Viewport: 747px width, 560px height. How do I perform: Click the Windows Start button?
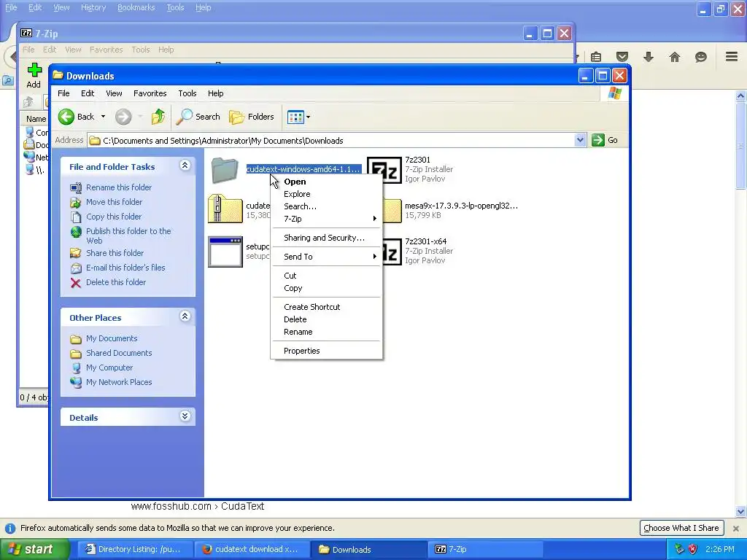click(x=34, y=549)
